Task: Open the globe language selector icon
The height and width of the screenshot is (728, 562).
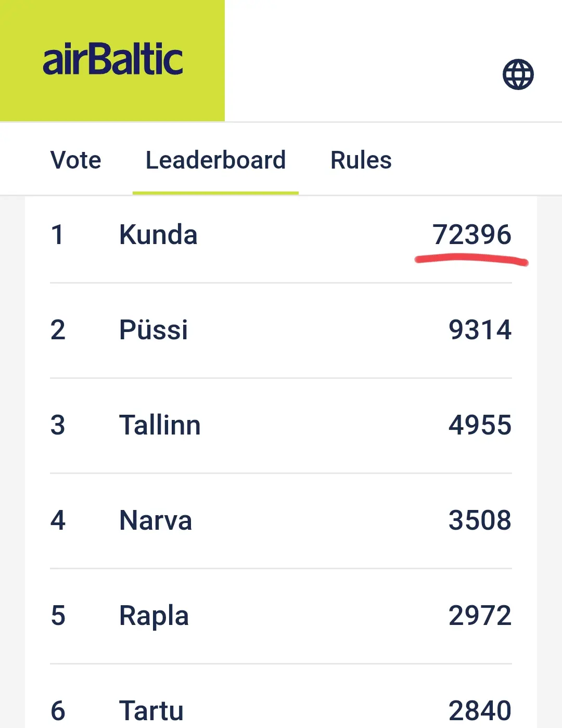Action: pyautogui.click(x=518, y=74)
